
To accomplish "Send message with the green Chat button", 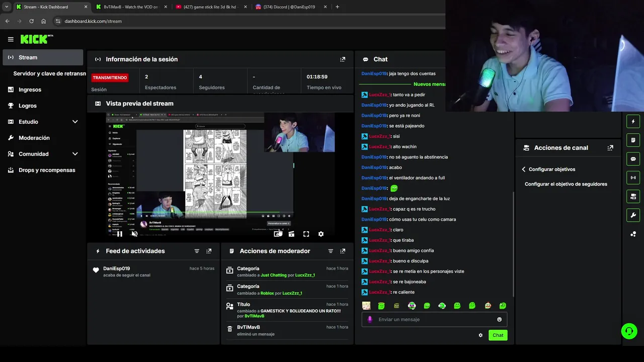I will 498,335.
